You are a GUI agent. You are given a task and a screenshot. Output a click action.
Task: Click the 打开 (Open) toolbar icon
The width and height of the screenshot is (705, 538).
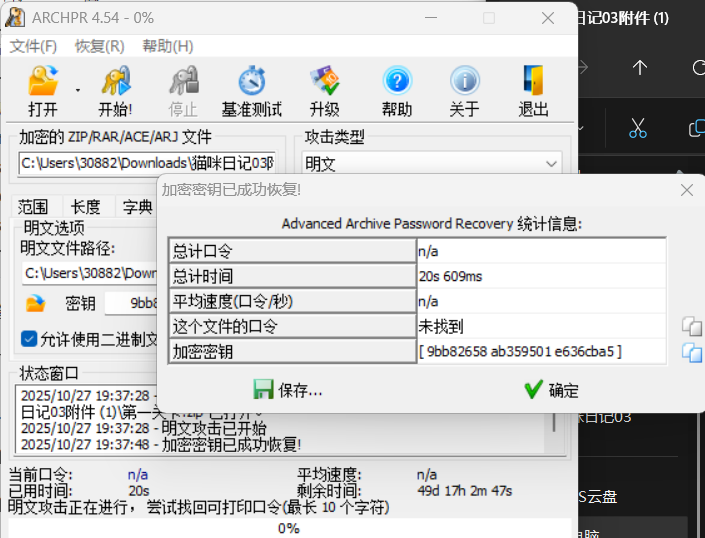coord(42,82)
